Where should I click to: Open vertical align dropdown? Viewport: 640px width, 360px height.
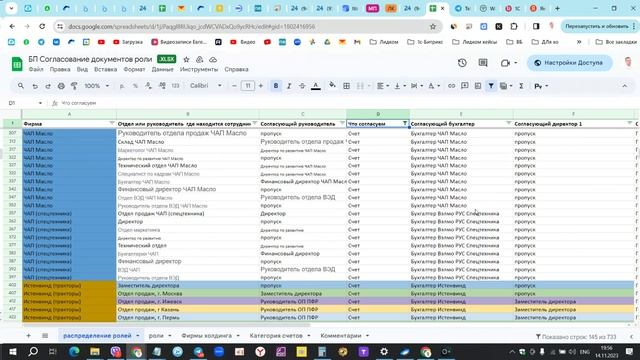(400, 86)
